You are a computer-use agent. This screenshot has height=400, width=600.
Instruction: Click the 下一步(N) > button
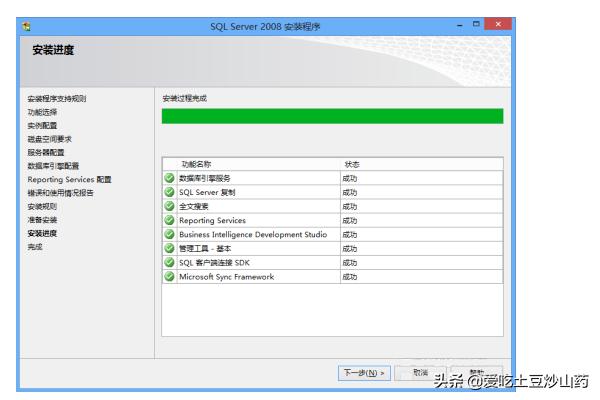click(364, 372)
